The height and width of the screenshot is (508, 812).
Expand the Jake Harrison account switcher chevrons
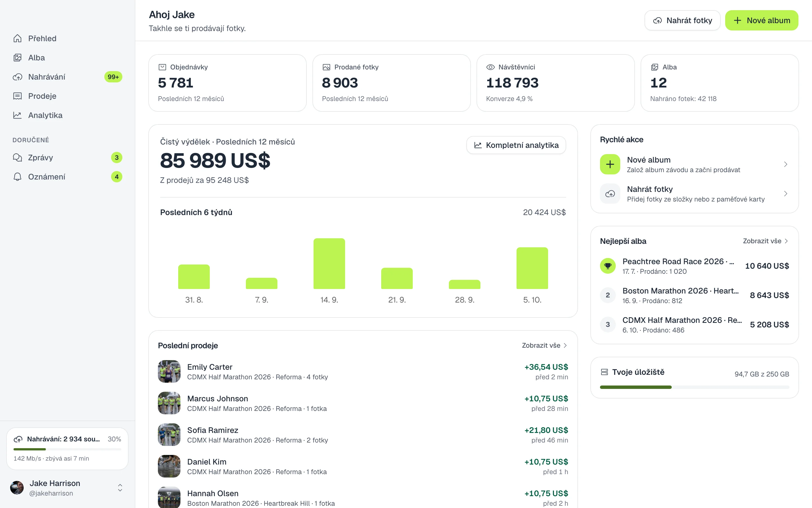pos(120,488)
